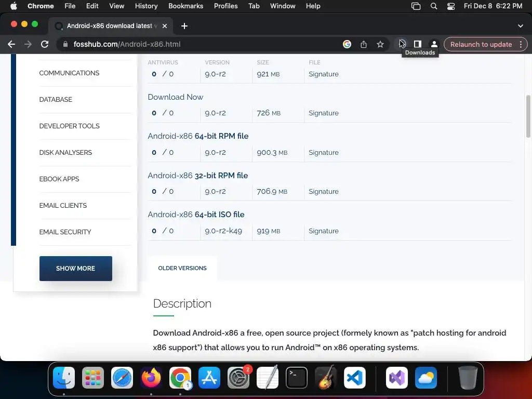Viewport: 532px width, 399px height.
Task: Open App Store from the dock
Action: coord(209,378)
